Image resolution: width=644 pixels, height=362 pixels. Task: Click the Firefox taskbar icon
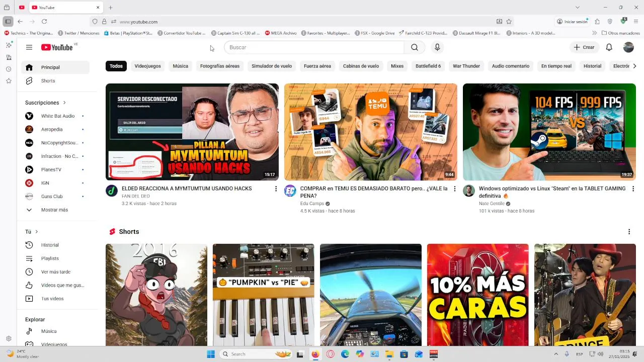click(315, 354)
